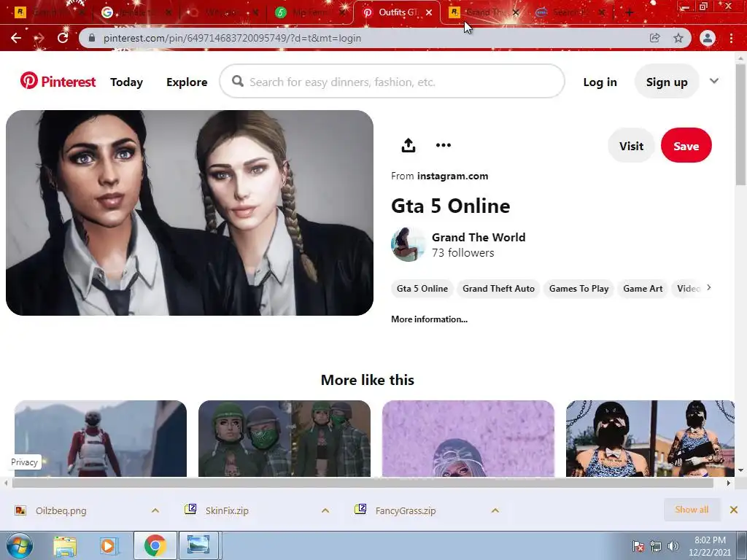
Task: Click the network tray icon
Action: pyautogui.click(x=656, y=546)
